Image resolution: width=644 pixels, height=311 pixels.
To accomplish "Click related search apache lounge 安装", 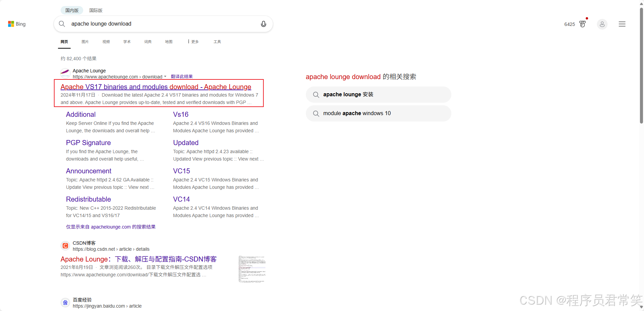I will pos(379,95).
